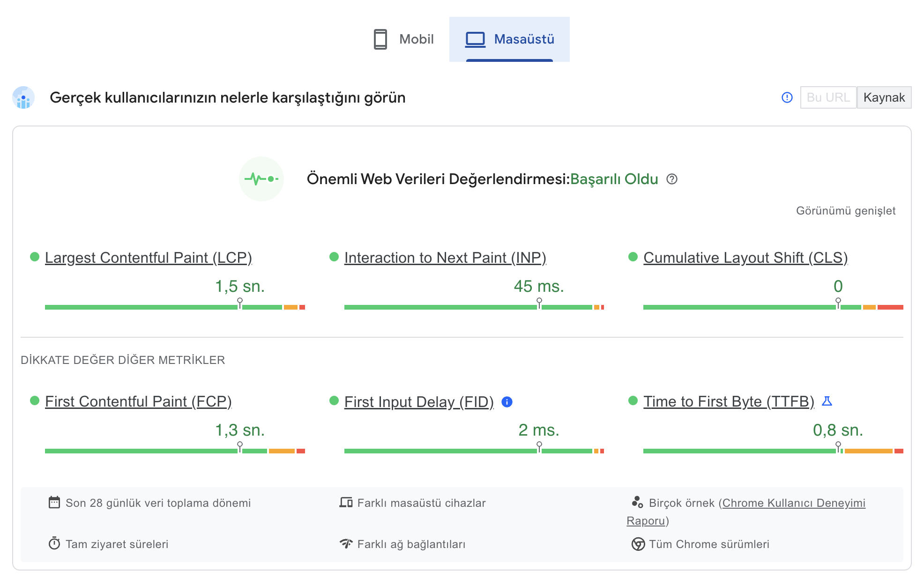
Task: Click the calendar icon for 28 günlük
Action: [x=54, y=503]
